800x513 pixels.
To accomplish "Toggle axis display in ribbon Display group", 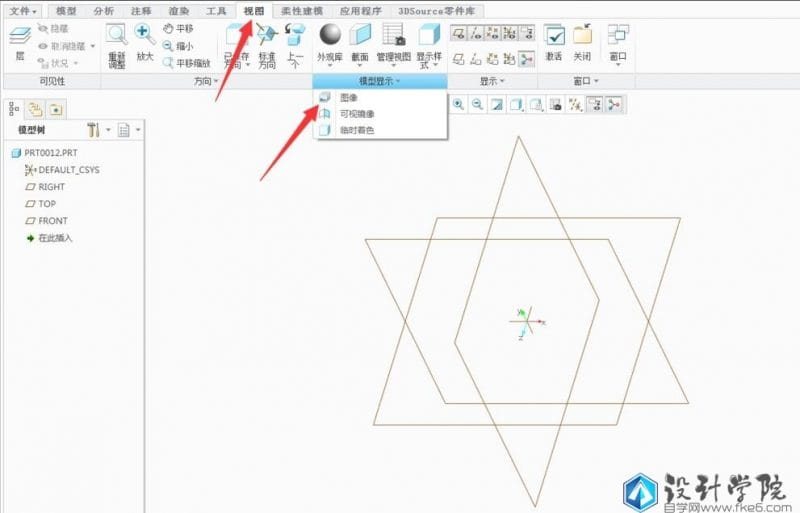I will [x=476, y=33].
